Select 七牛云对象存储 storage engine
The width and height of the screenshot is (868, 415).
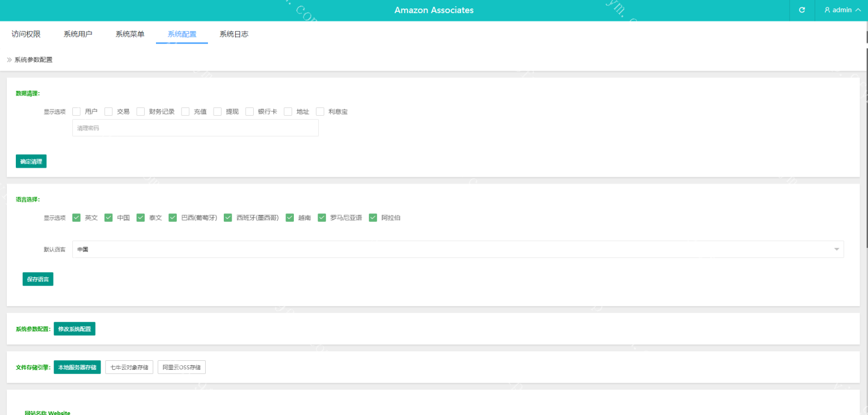tap(129, 367)
